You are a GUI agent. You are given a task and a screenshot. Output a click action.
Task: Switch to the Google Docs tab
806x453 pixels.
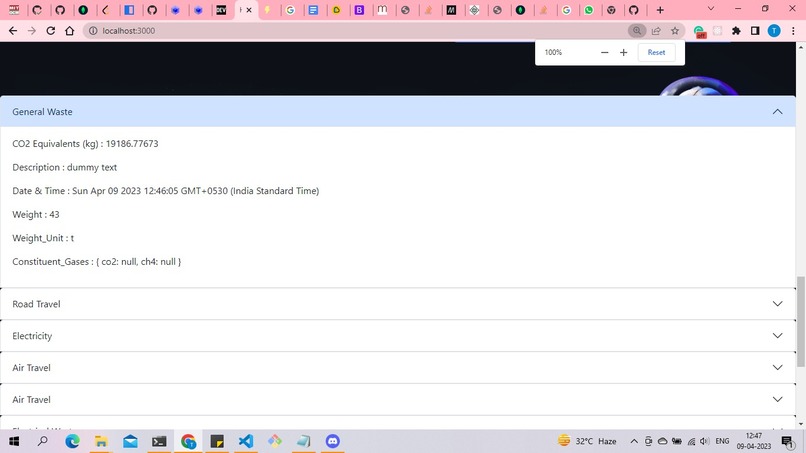coord(313,10)
